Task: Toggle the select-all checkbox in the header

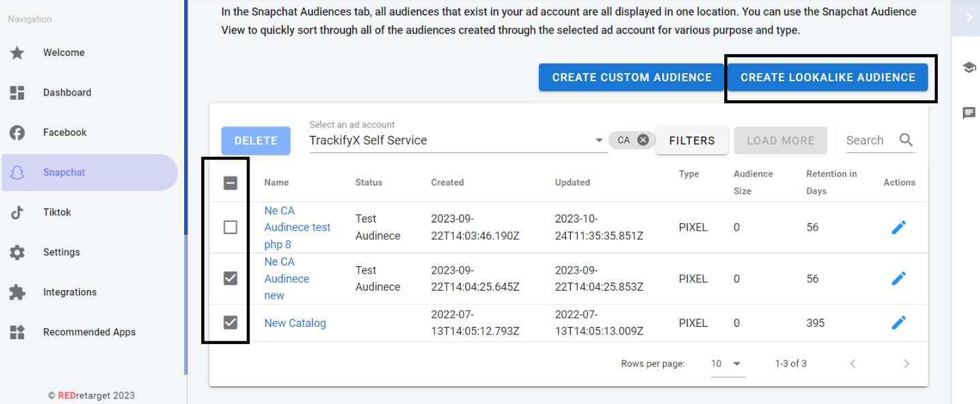Action: [x=230, y=182]
